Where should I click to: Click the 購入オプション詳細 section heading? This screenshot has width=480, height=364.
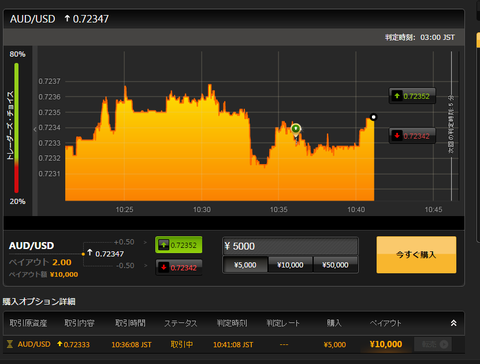[39, 302]
